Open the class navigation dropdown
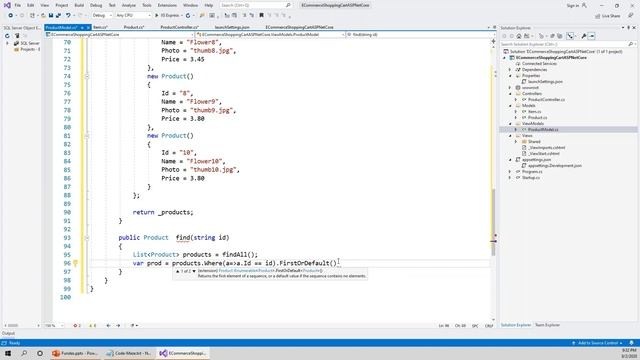640x360 pixels. click(270, 35)
